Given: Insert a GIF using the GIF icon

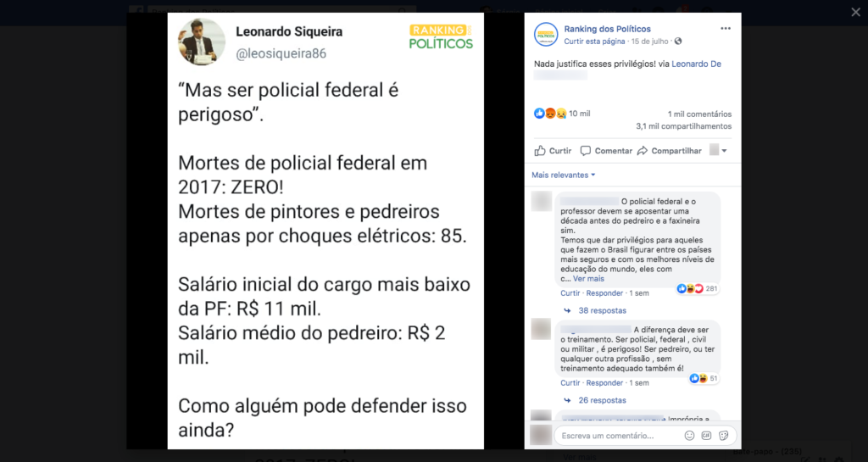Looking at the screenshot, I should [706, 436].
